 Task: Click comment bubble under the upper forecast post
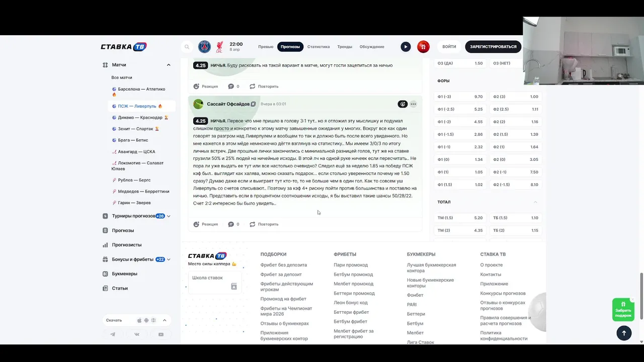tap(231, 86)
